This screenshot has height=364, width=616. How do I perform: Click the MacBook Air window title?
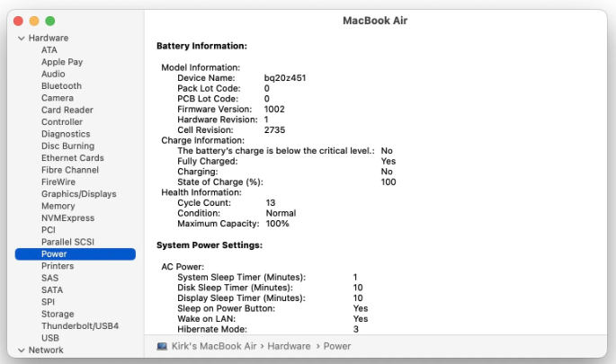(375, 21)
